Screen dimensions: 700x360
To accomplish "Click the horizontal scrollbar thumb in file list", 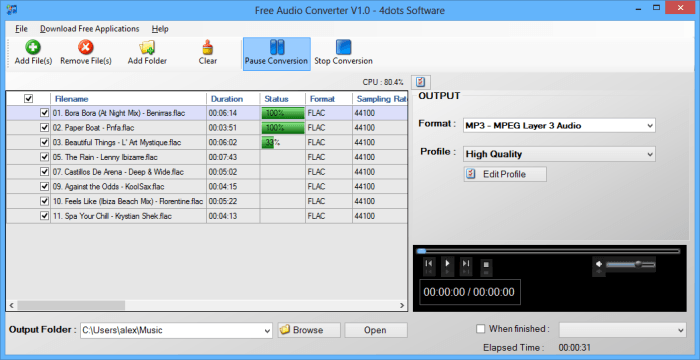I will click(71, 306).
